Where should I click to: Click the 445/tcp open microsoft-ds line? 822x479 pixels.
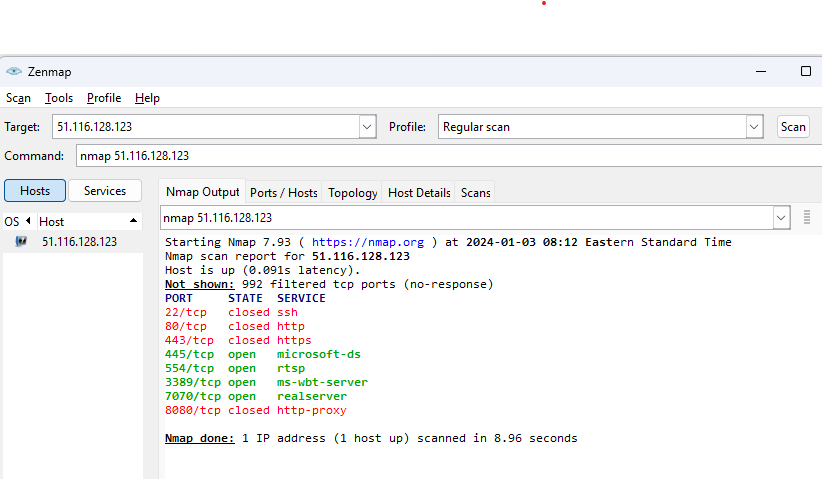tap(263, 354)
